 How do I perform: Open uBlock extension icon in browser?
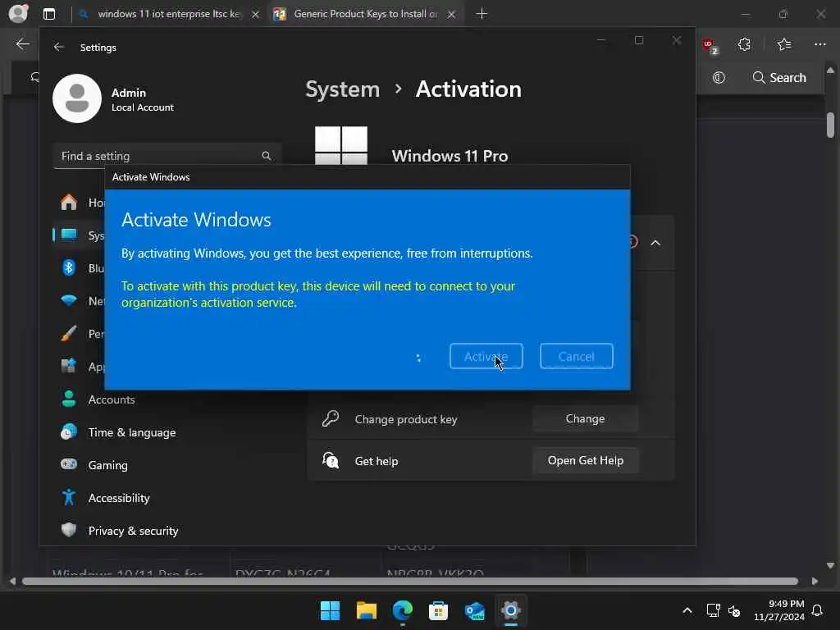point(710,46)
